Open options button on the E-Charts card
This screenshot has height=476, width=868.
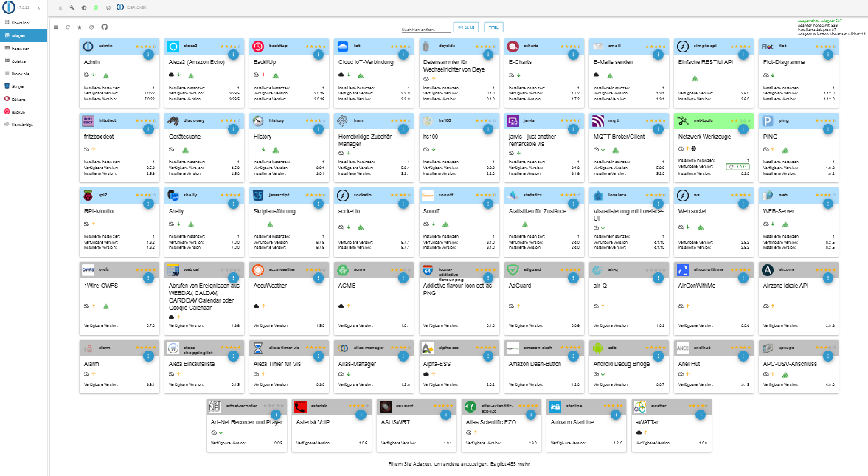point(573,55)
